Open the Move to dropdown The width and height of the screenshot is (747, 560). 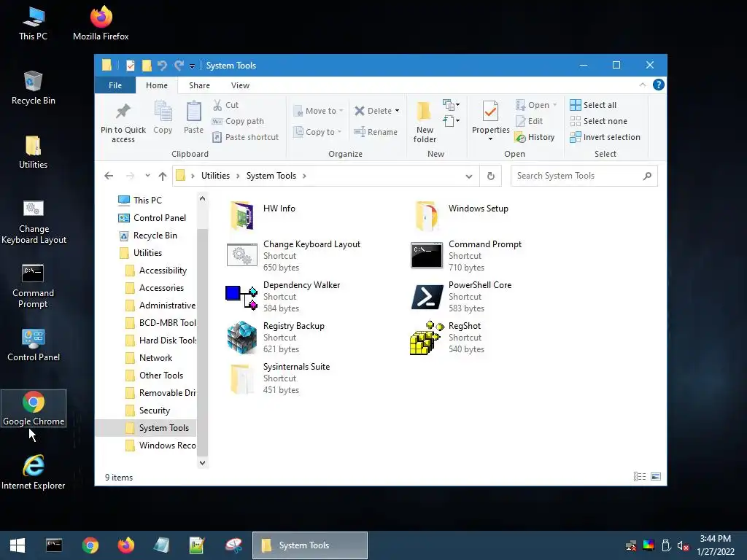318,111
